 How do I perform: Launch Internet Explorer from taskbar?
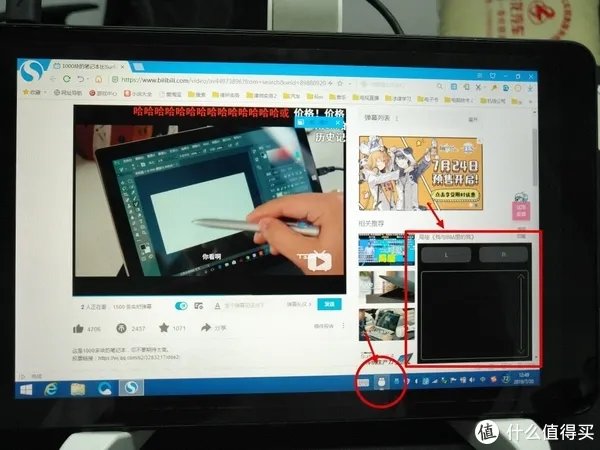(x=51, y=390)
